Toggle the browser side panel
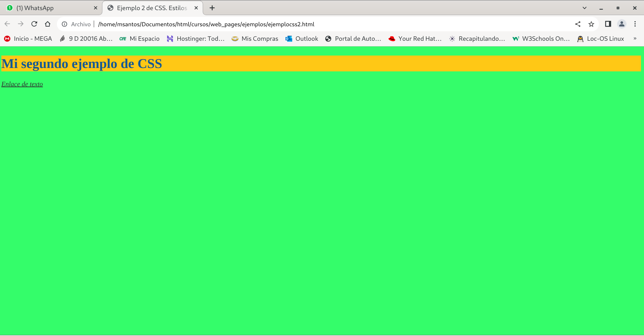644x336 pixels. coord(608,24)
